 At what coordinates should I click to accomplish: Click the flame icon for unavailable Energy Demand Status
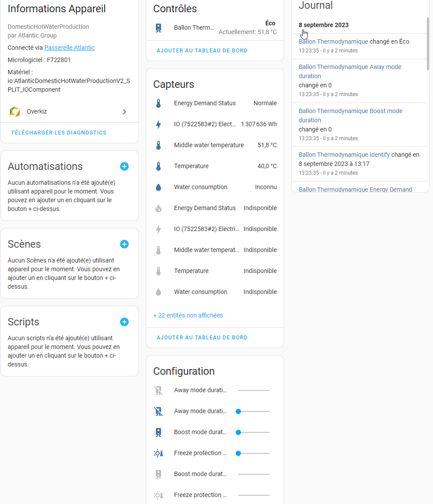[158, 208]
